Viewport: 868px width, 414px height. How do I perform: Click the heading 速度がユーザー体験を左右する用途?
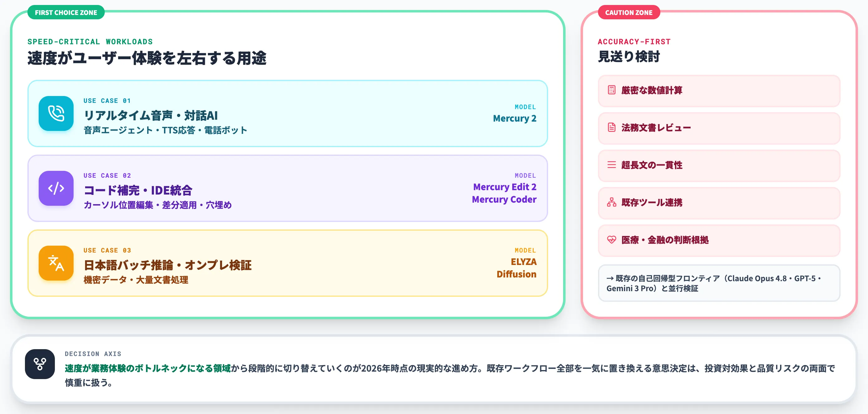pos(147,58)
